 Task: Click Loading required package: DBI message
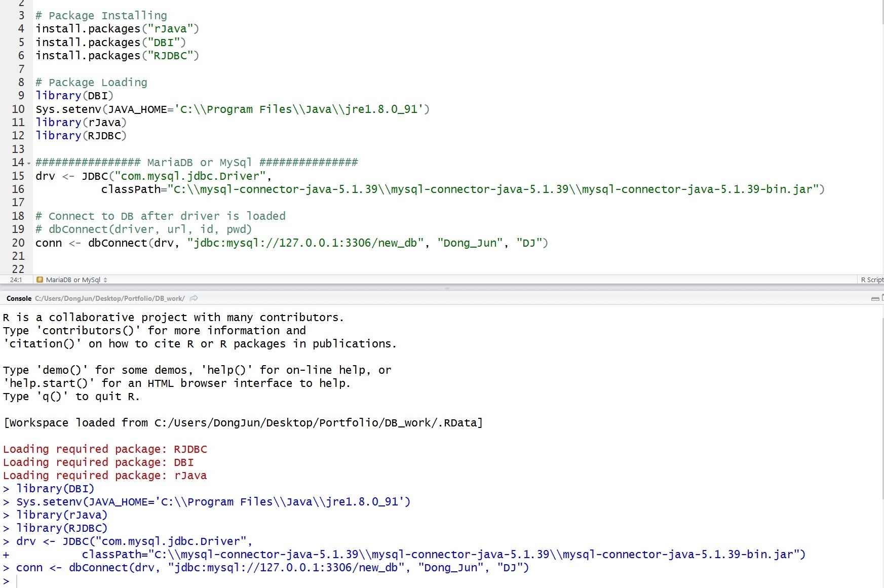pyautogui.click(x=98, y=462)
